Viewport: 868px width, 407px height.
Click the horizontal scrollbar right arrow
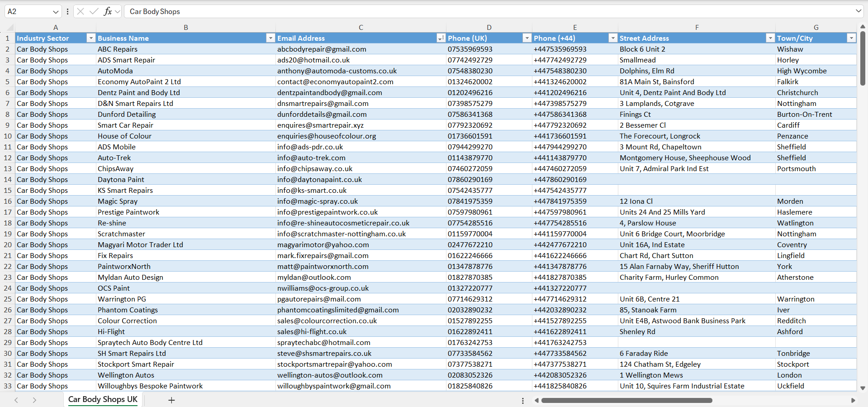pos(853,400)
